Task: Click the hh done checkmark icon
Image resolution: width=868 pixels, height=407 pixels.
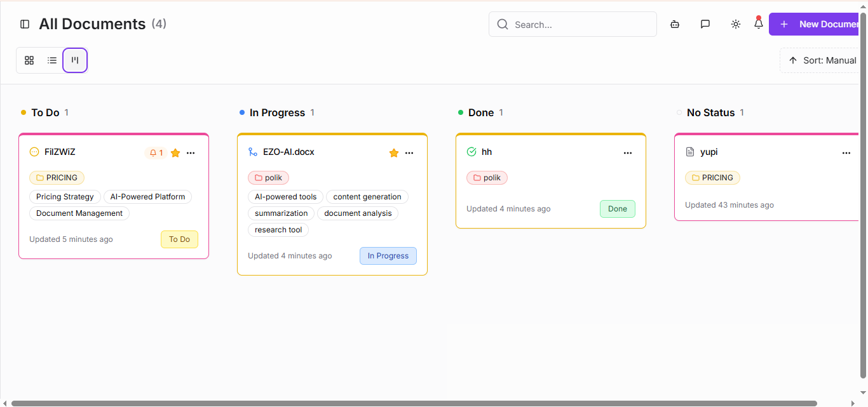Action: tap(471, 152)
